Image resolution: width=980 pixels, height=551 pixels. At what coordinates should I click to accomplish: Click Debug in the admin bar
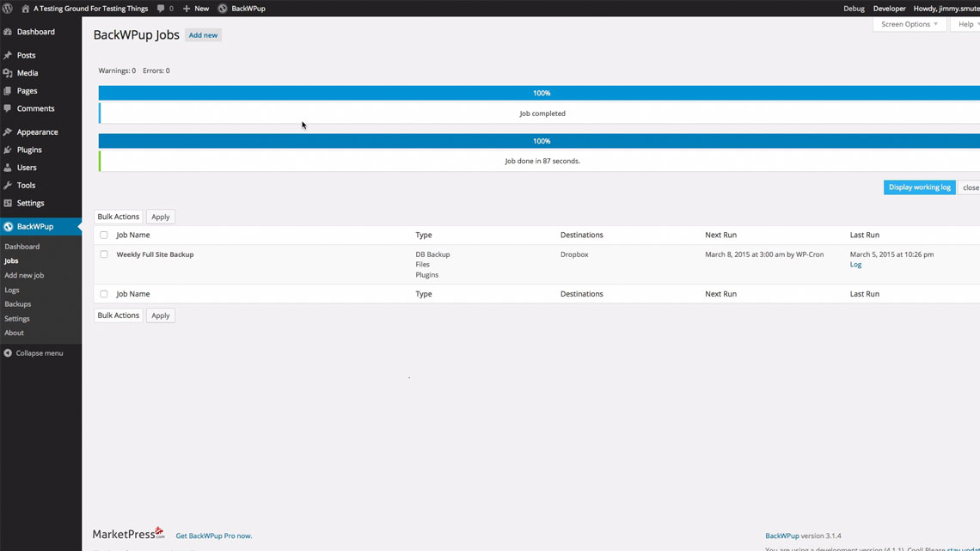pyautogui.click(x=854, y=9)
